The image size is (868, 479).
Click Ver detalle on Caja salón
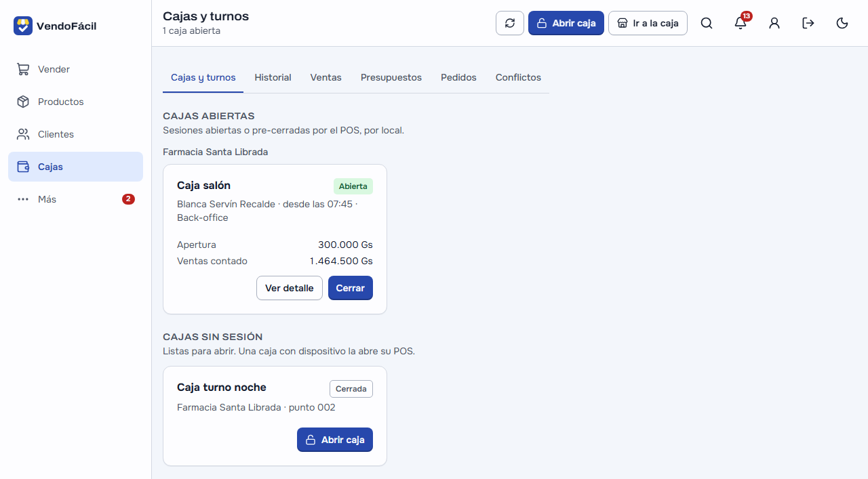pos(290,288)
